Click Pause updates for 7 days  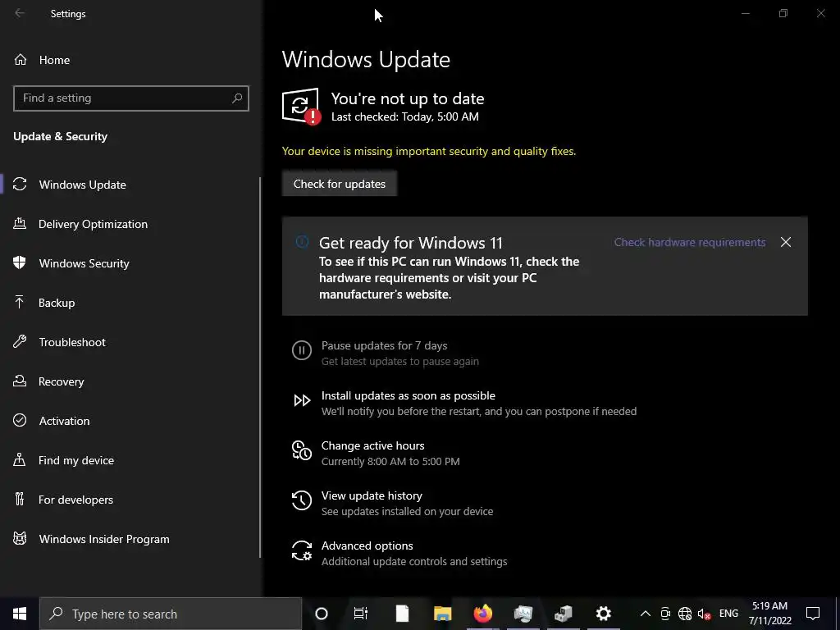point(385,345)
